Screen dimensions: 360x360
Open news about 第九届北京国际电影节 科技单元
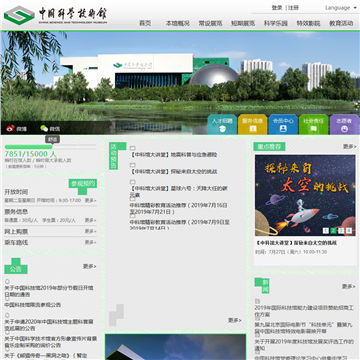click(x=304, y=328)
